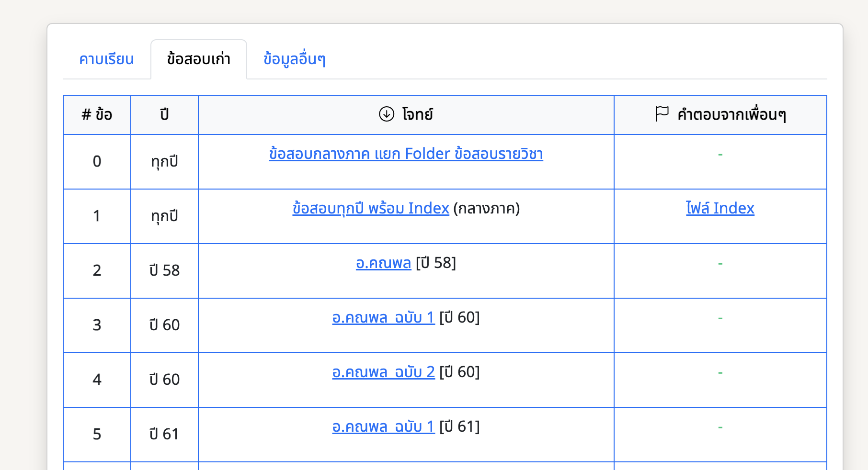
Task: Click the คำตอบจากเพื่อนๆ header text
Action: coord(731,115)
